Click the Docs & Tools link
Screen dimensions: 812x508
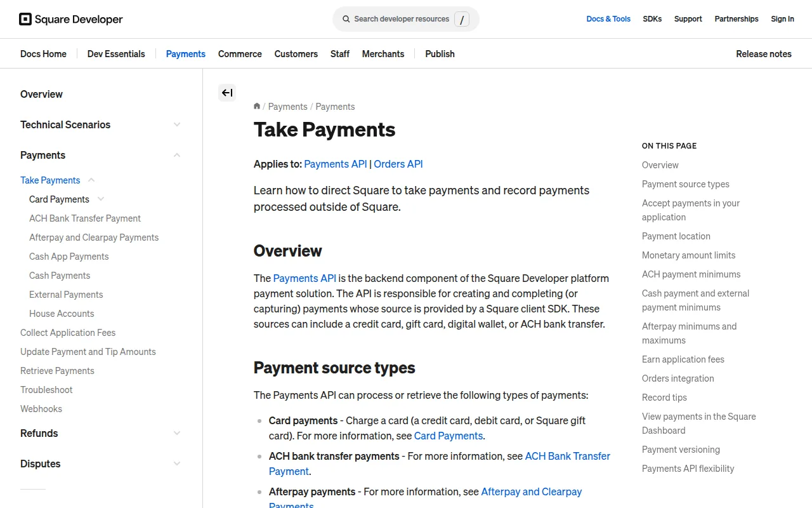tap(608, 19)
